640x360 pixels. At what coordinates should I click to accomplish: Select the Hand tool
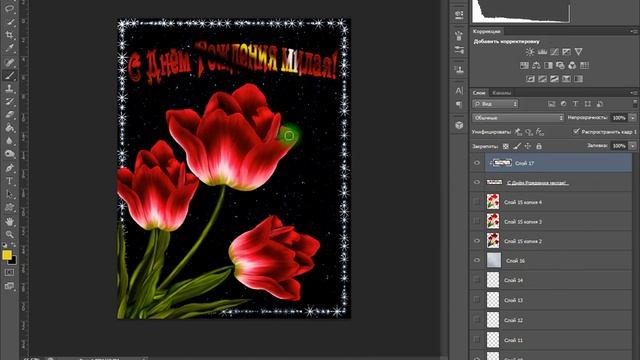pyautogui.click(x=9, y=221)
